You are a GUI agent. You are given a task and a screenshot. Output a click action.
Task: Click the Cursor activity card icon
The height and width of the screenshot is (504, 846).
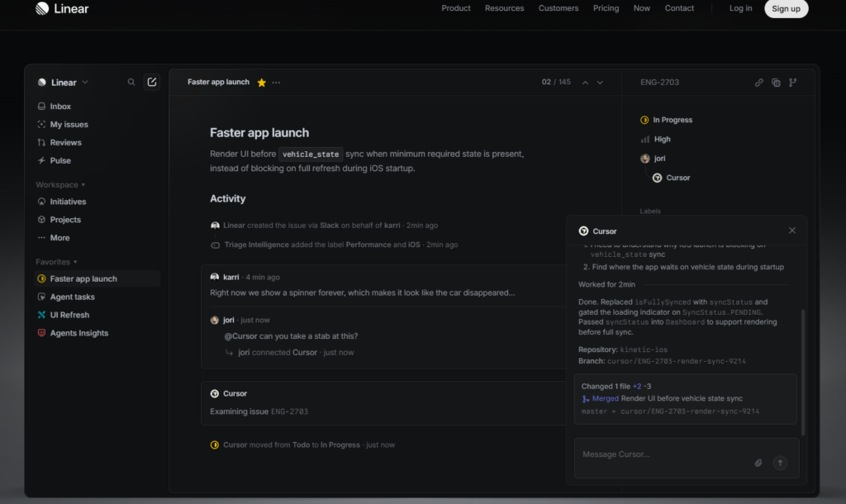point(215,394)
